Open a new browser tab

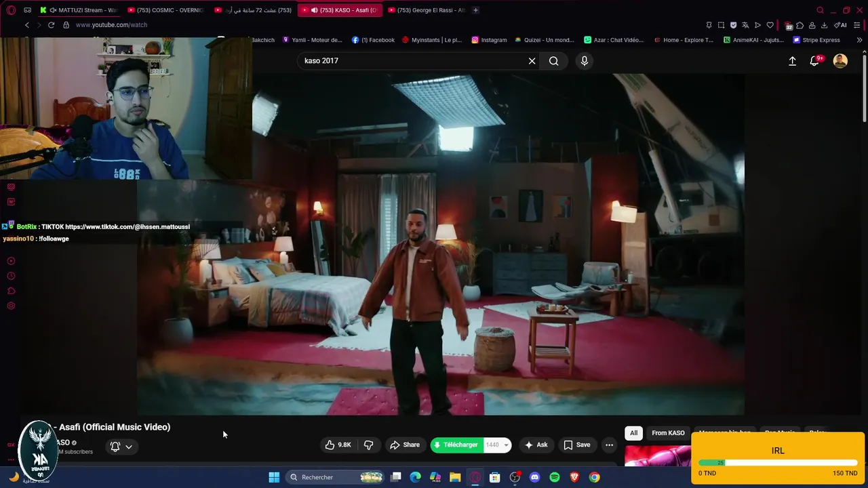click(x=475, y=10)
